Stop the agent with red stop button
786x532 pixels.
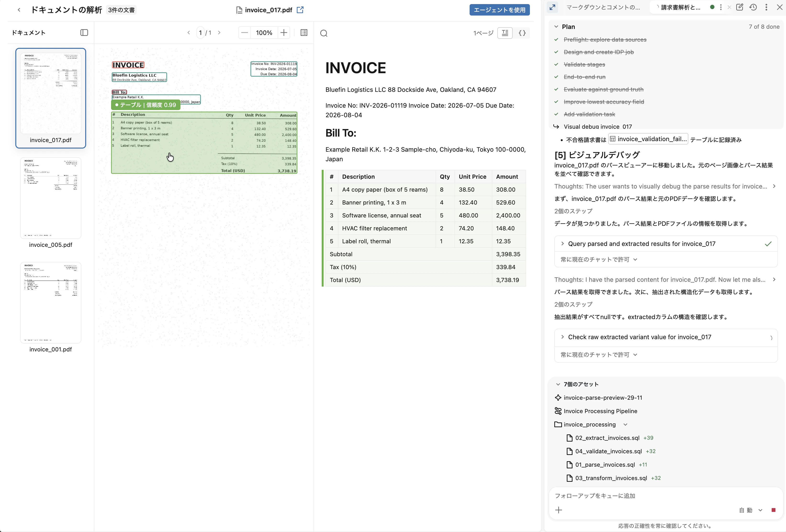tap(774, 510)
